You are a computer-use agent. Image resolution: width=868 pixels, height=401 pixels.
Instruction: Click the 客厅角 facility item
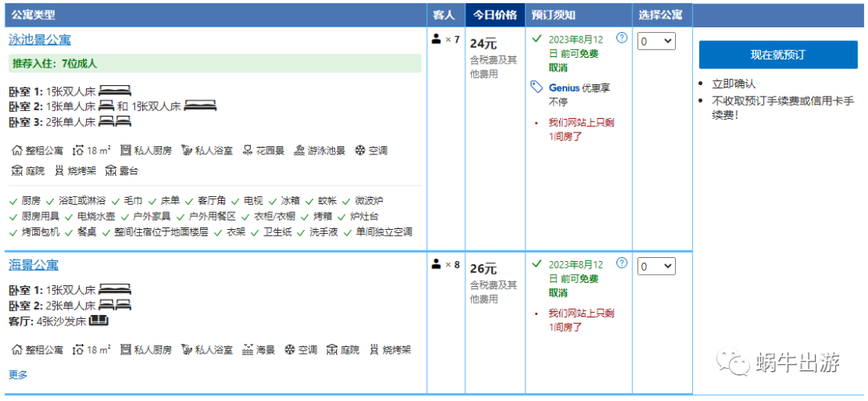pos(212,201)
